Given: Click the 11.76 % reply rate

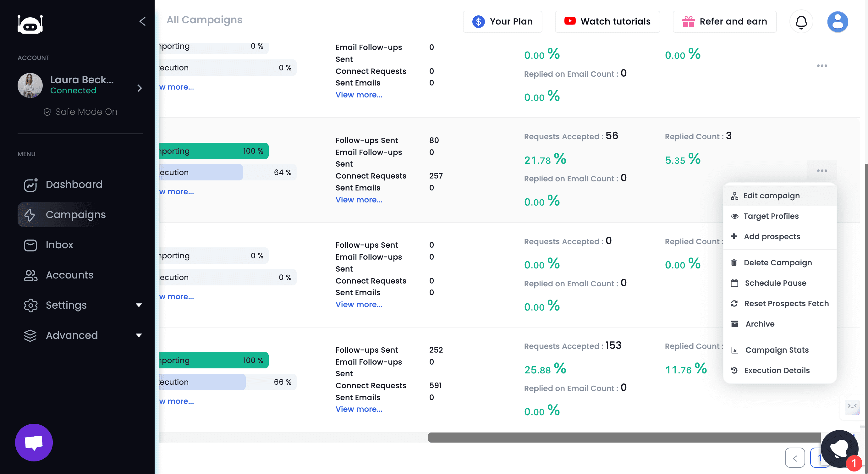Looking at the screenshot, I should [686, 369].
